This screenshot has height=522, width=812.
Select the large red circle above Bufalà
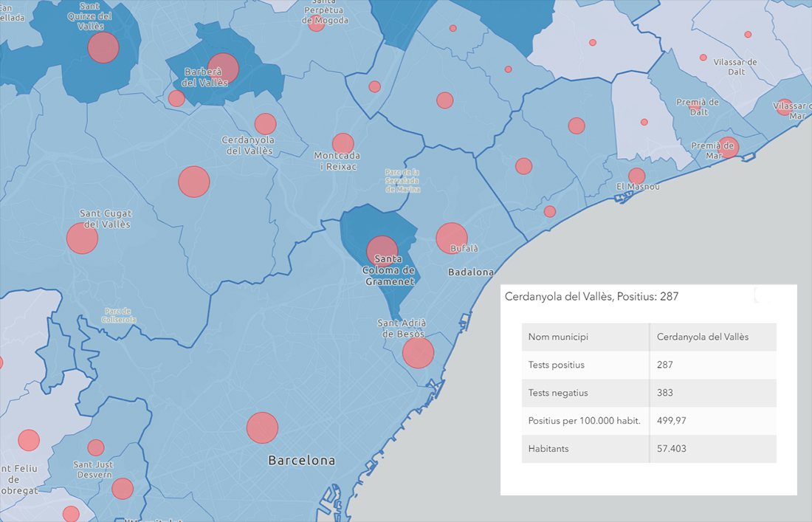point(452,238)
